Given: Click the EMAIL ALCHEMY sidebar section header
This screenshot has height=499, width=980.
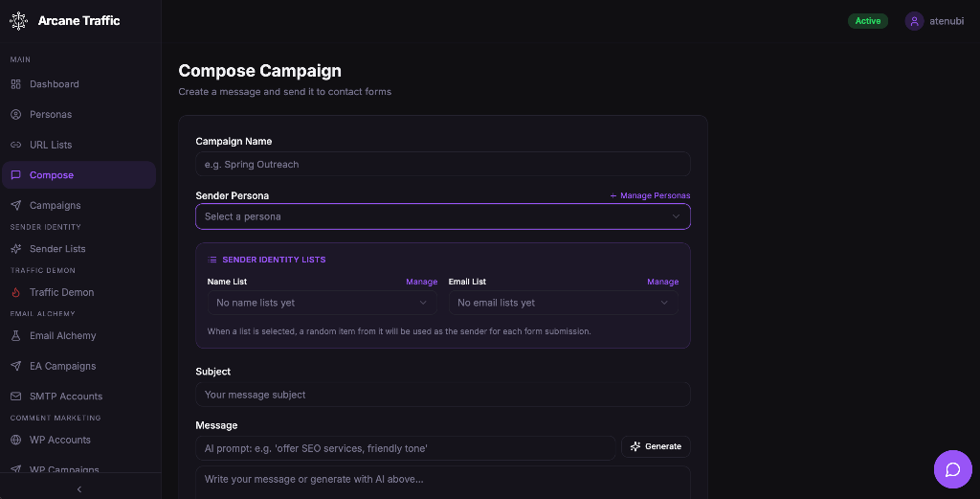Looking at the screenshot, I should [x=42, y=314].
